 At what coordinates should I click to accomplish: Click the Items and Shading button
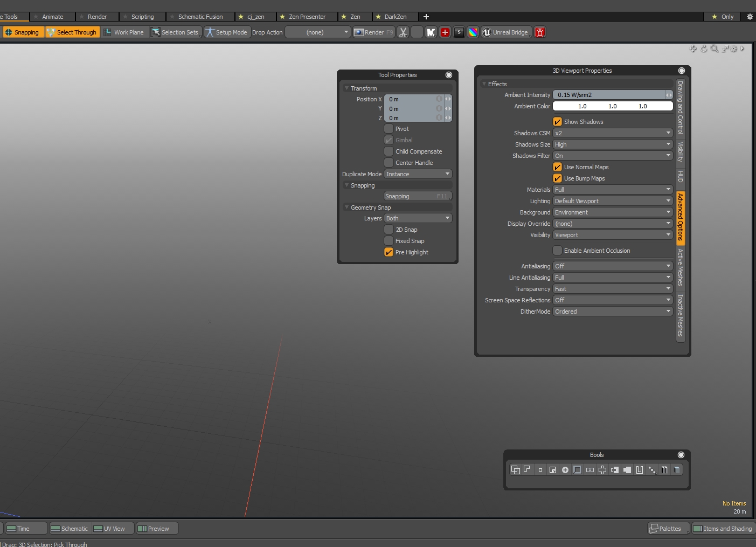coord(723,529)
